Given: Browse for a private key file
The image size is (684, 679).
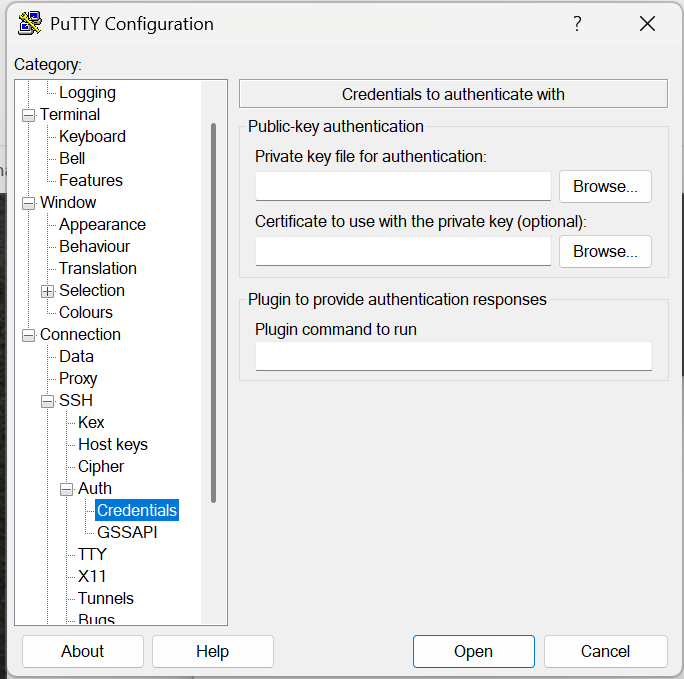Looking at the screenshot, I should (x=605, y=186).
